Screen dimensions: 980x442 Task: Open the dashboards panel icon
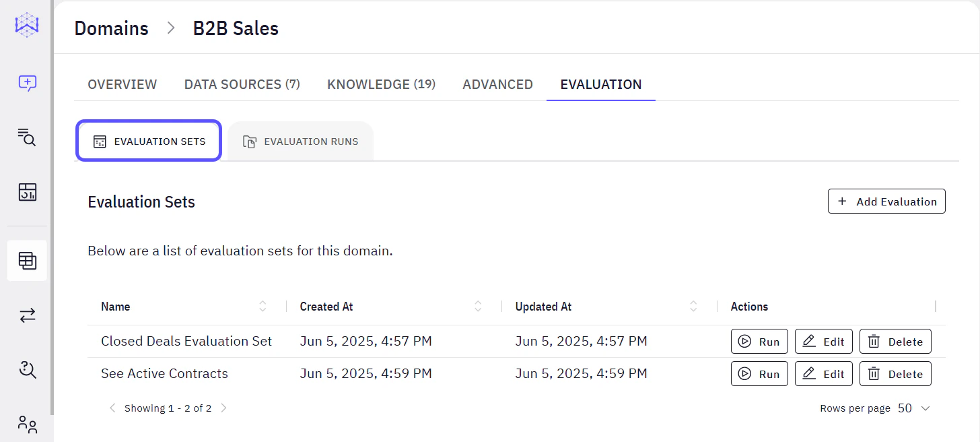coord(27,193)
